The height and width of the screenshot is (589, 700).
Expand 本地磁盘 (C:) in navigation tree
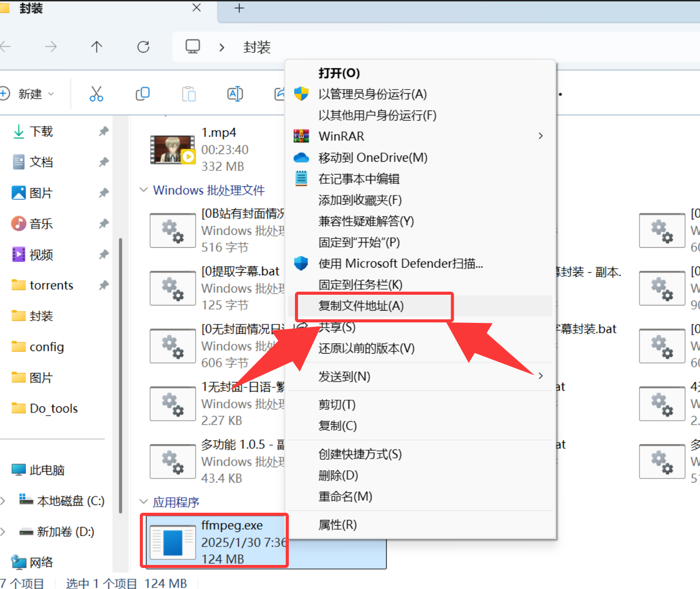point(3,500)
